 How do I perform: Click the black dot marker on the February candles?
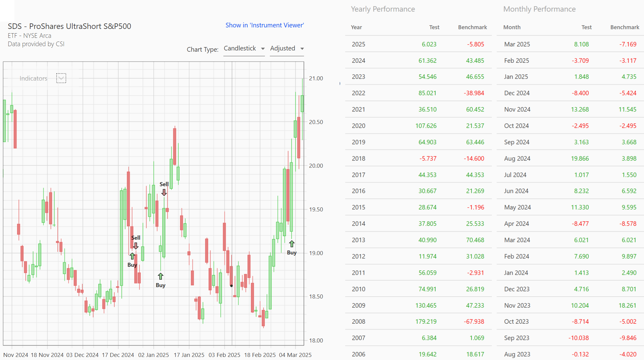pos(231,286)
